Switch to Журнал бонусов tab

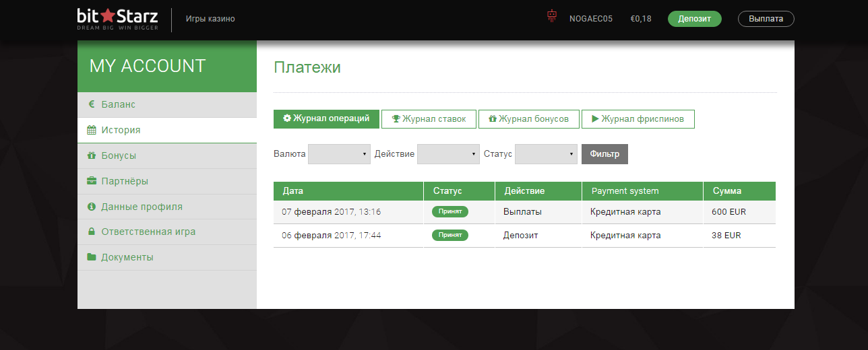coord(528,119)
